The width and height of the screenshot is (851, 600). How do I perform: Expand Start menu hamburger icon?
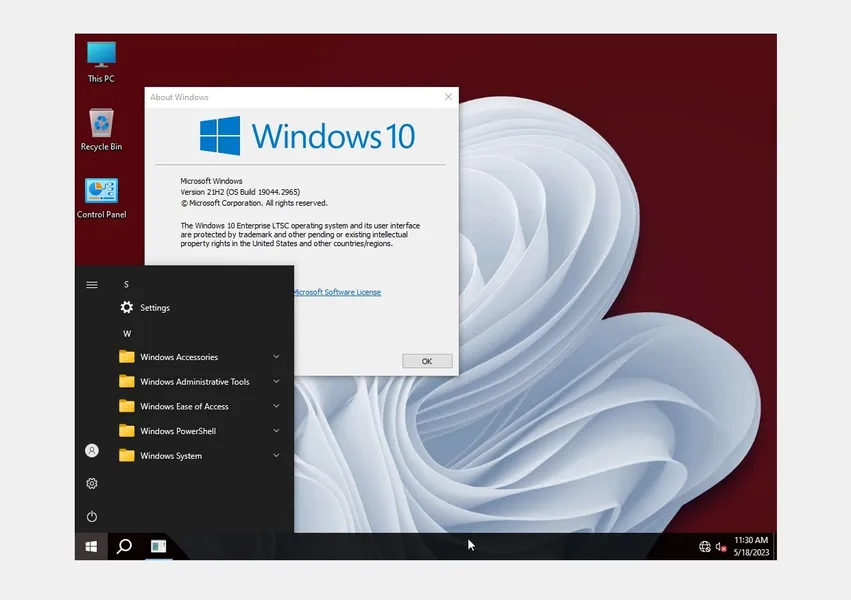(92, 285)
